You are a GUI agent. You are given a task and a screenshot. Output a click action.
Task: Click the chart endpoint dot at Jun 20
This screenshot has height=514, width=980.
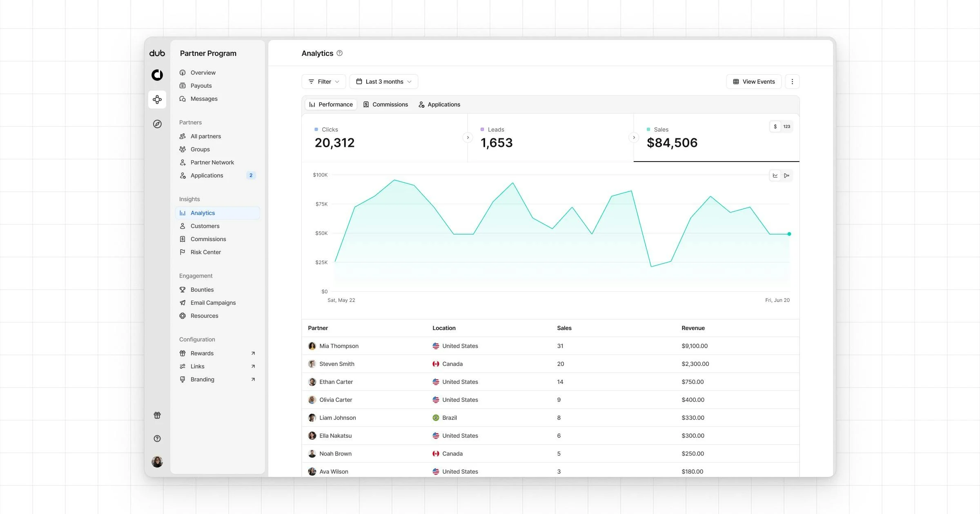(789, 234)
